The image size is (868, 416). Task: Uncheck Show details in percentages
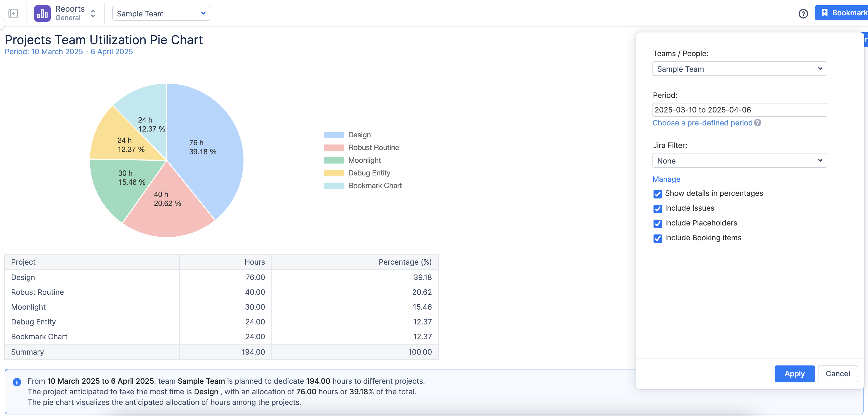tap(657, 194)
